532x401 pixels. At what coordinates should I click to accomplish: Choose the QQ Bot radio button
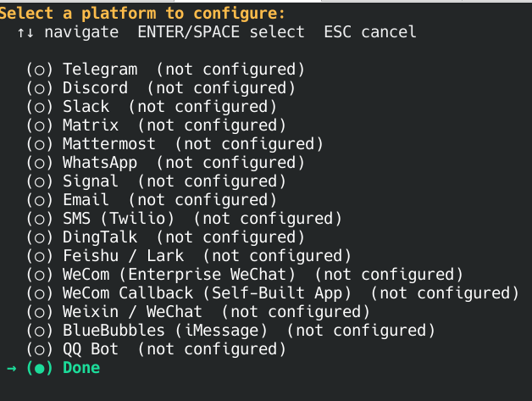click(x=40, y=349)
